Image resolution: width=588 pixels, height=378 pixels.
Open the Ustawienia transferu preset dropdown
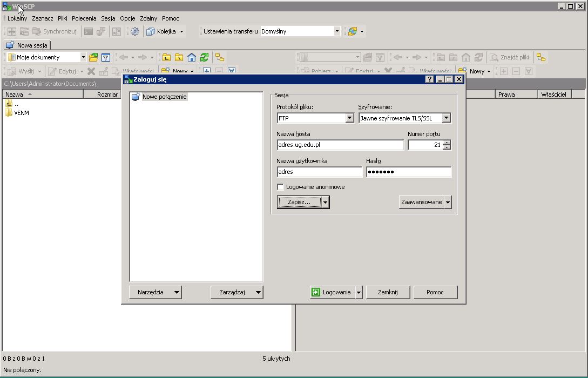[x=337, y=31]
